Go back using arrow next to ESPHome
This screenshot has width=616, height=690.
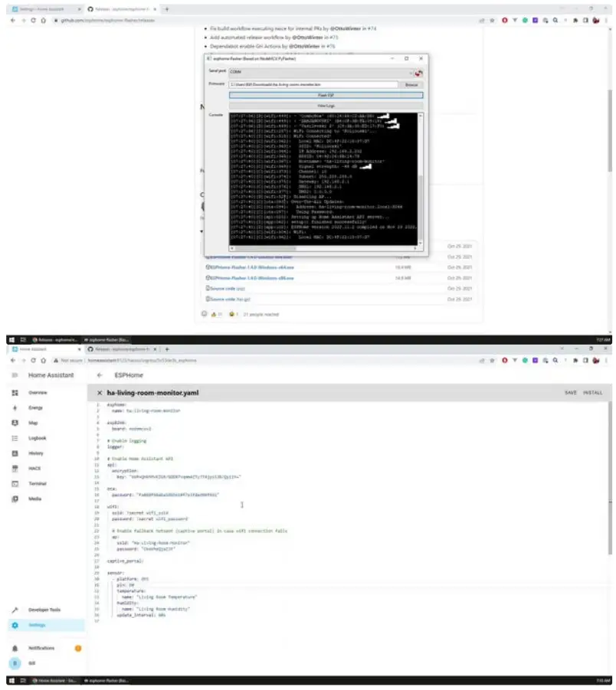pyautogui.click(x=100, y=375)
